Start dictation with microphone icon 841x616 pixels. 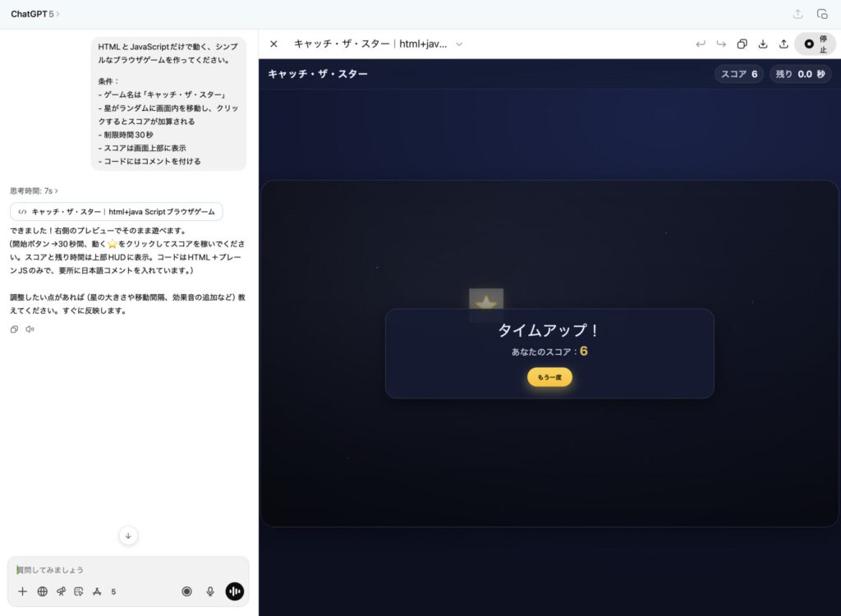[210, 591]
